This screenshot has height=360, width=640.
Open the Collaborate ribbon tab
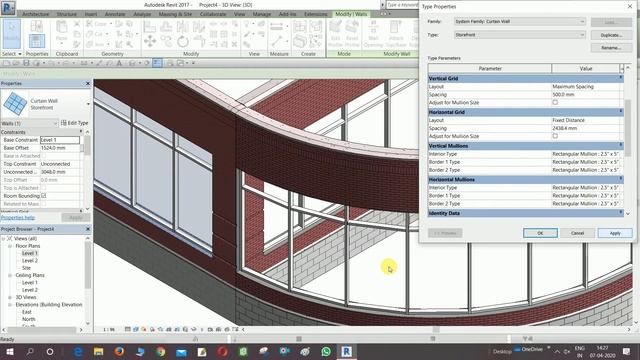[213, 14]
